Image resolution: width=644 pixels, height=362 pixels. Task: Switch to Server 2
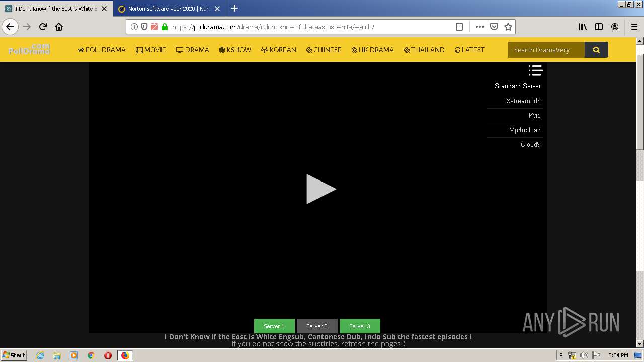[317, 326]
